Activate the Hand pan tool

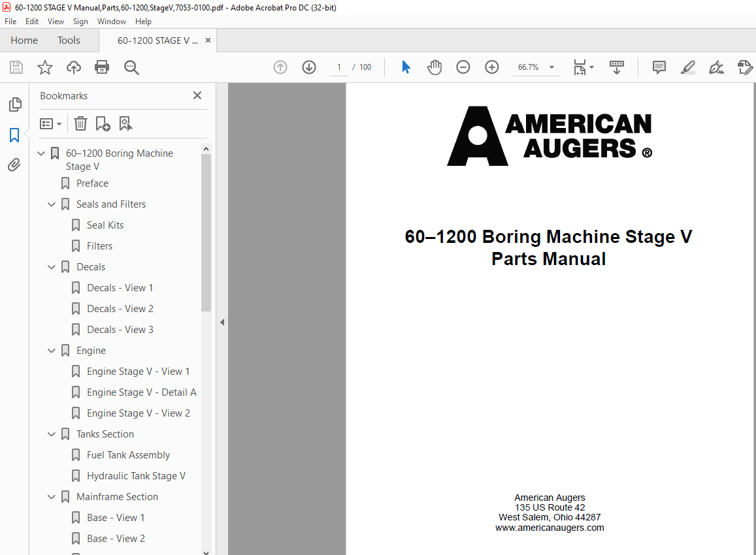coord(435,67)
